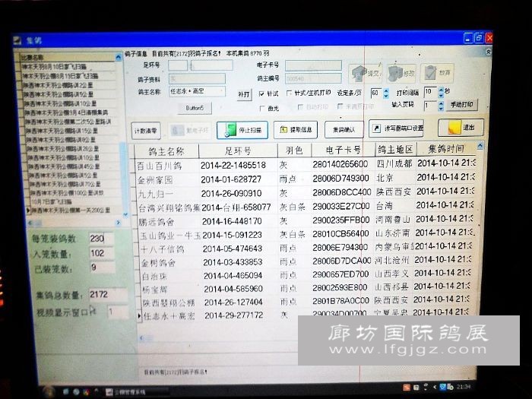Increase the 打印间隔 value of 10
Viewport: 532px width, 399px height.
[441, 90]
